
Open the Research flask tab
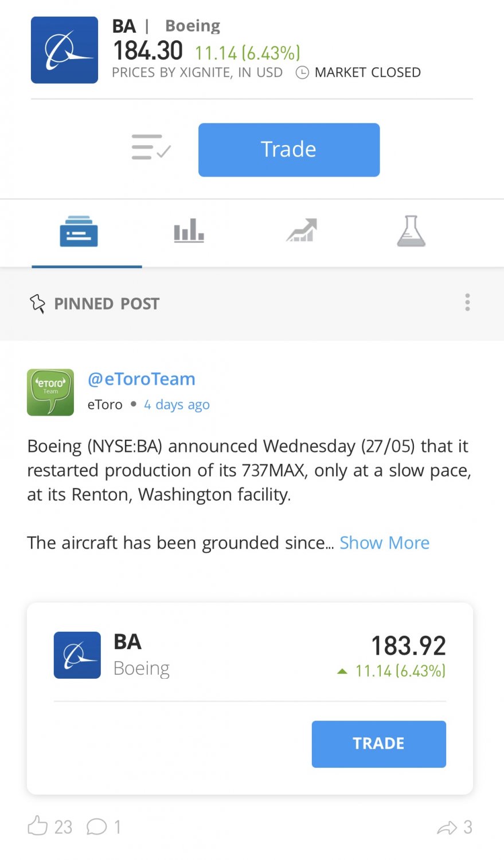coord(411,231)
